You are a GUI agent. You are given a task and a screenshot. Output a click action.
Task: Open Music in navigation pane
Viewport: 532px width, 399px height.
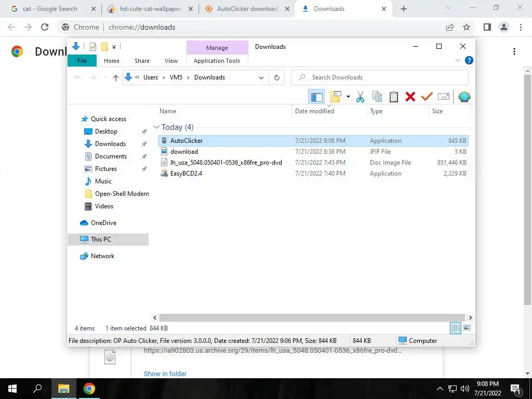(103, 181)
